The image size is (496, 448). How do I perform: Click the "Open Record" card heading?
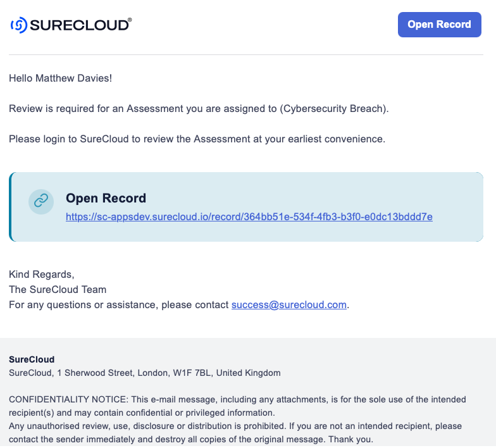[x=106, y=198]
